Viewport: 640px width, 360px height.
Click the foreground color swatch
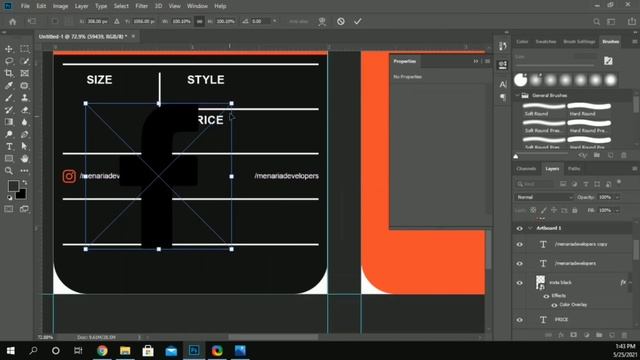[x=13, y=186]
